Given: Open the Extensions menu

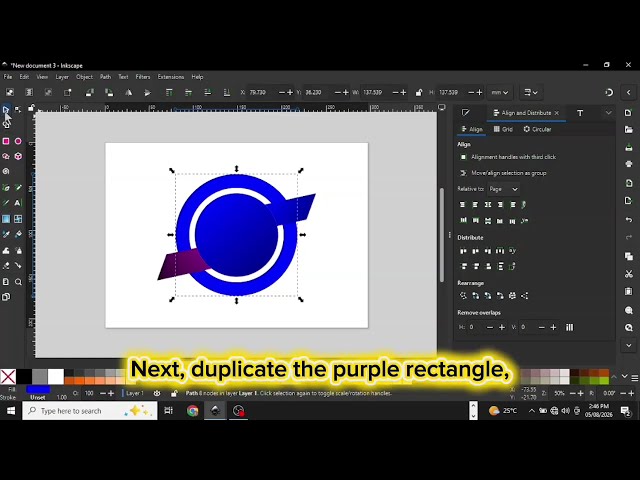Looking at the screenshot, I should 171,77.
